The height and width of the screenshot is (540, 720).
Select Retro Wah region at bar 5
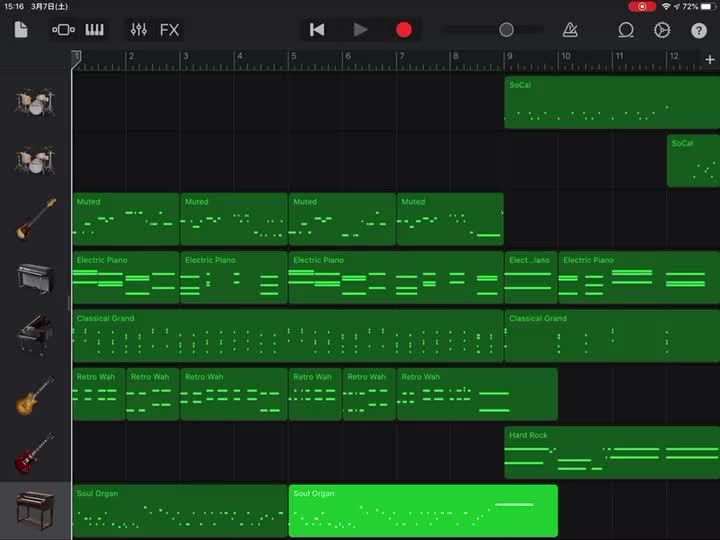point(315,394)
